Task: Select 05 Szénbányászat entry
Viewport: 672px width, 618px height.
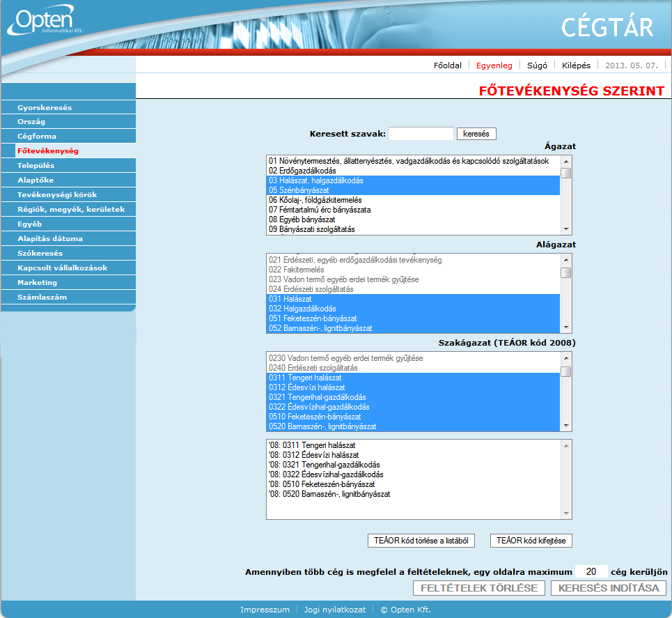Action: (413, 190)
